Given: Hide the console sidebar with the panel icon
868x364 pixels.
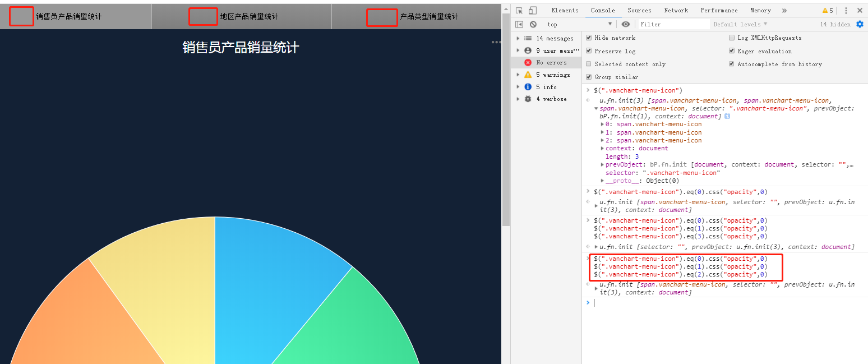Looking at the screenshot, I should pos(519,24).
